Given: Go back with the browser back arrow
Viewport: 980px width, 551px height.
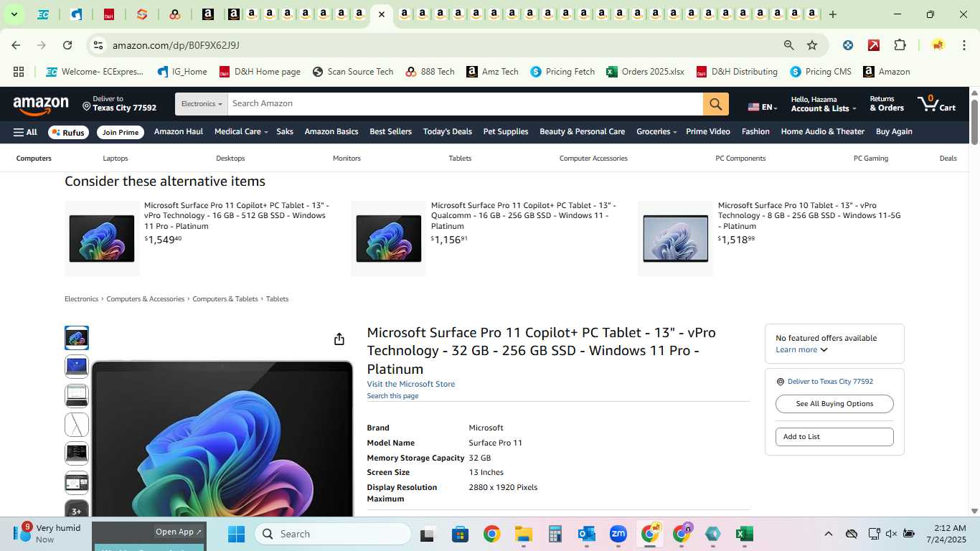Looking at the screenshot, I should tap(16, 45).
